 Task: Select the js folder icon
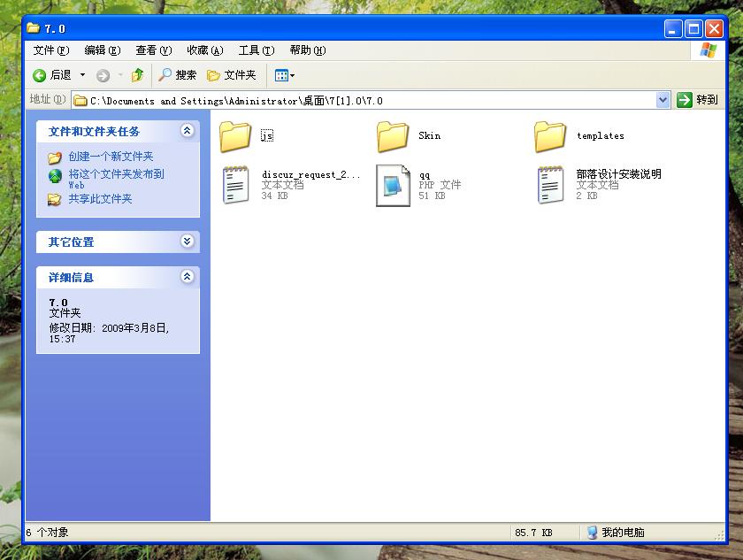click(x=235, y=136)
